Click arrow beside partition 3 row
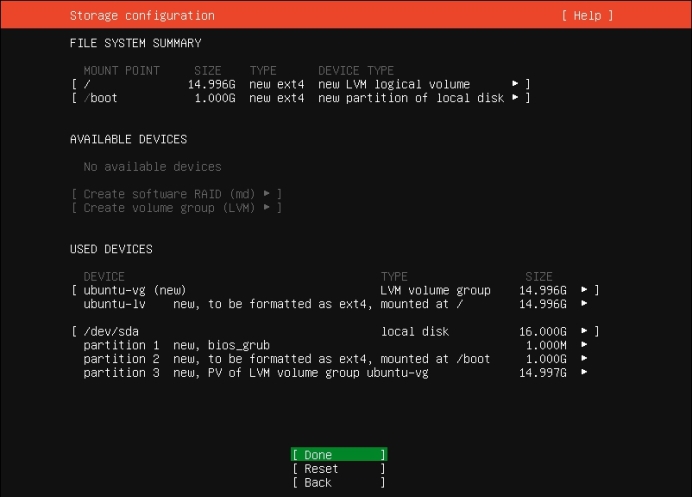692x497 pixels. click(584, 372)
